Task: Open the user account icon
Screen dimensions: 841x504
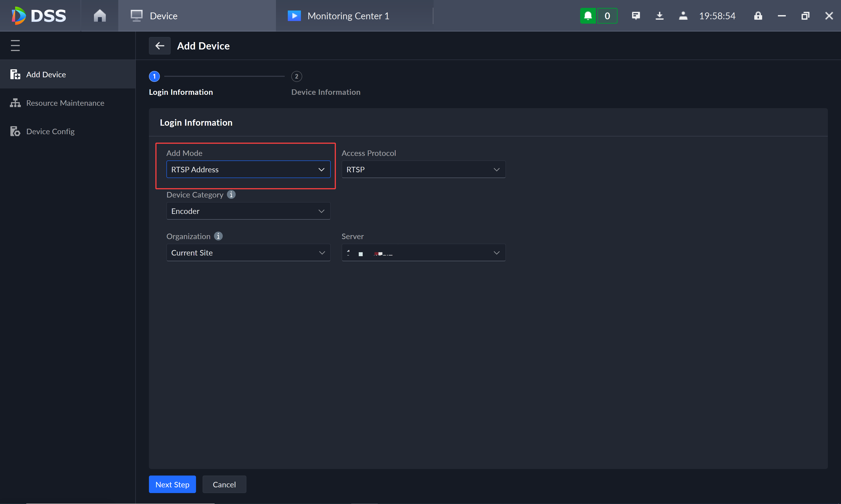Action: point(683,16)
